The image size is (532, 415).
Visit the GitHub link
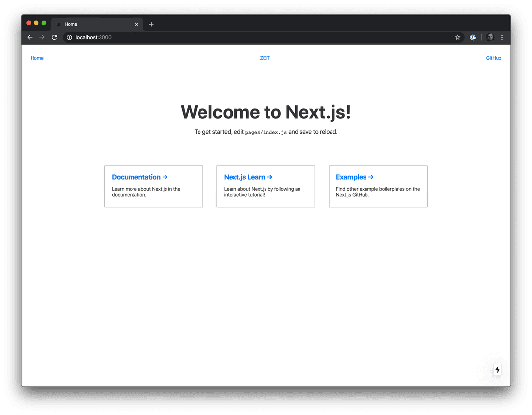click(x=494, y=58)
